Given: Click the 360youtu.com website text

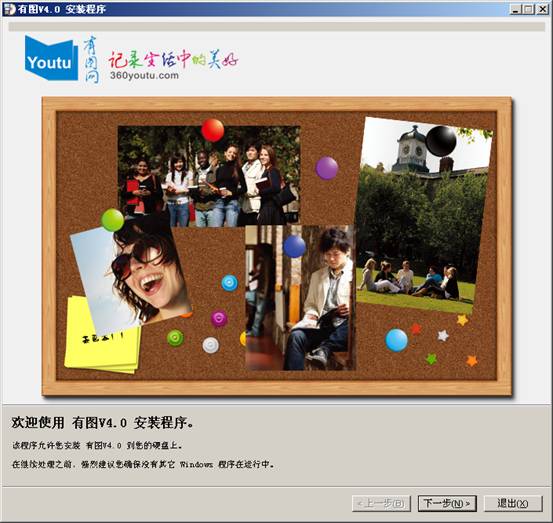Looking at the screenshot, I should tap(144, 75).
